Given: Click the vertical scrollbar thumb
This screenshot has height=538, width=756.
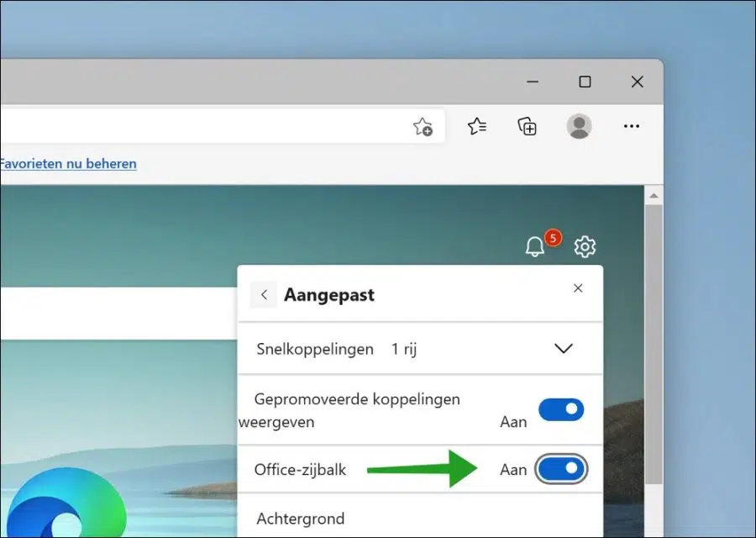Looking at the screenshot, I should pos(654,345).
